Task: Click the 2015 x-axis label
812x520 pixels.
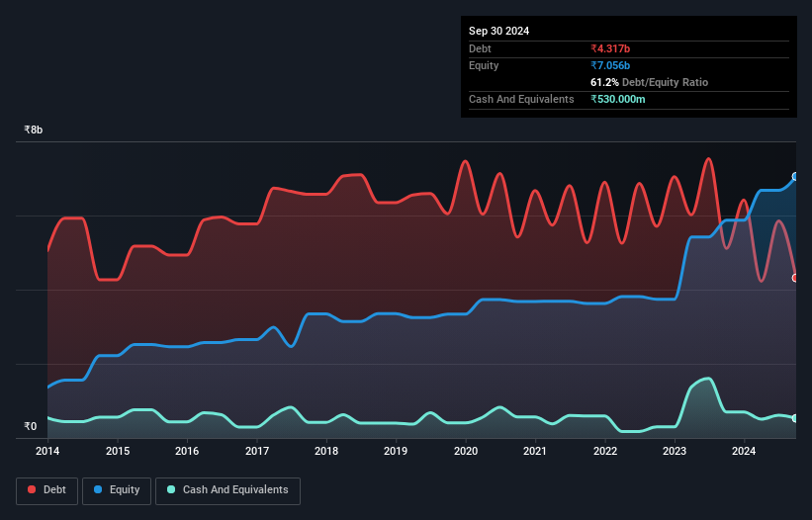Action: 118,451
